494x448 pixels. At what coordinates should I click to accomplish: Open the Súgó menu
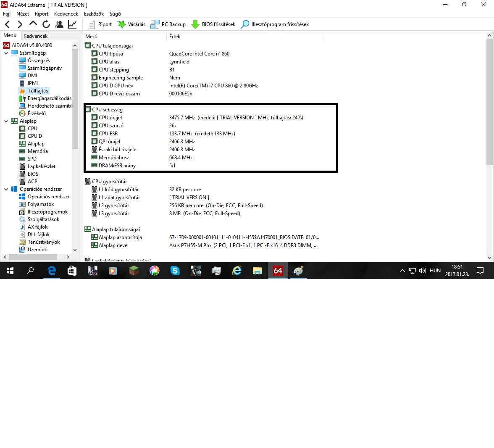[115, 14]
